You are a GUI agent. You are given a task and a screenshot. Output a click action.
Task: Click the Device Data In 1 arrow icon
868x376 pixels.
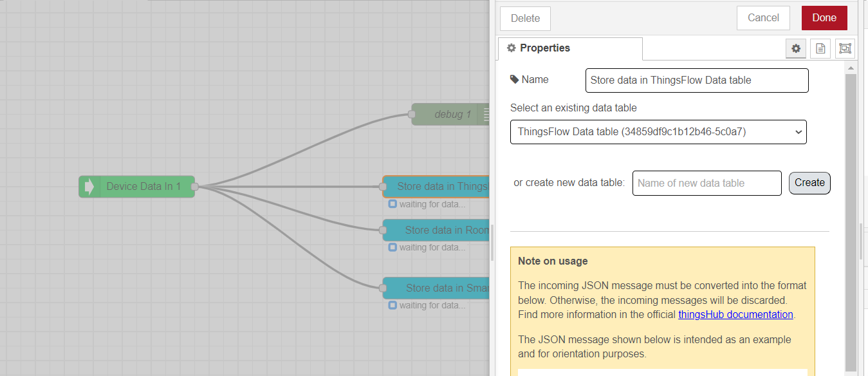(x=89, y=187)
